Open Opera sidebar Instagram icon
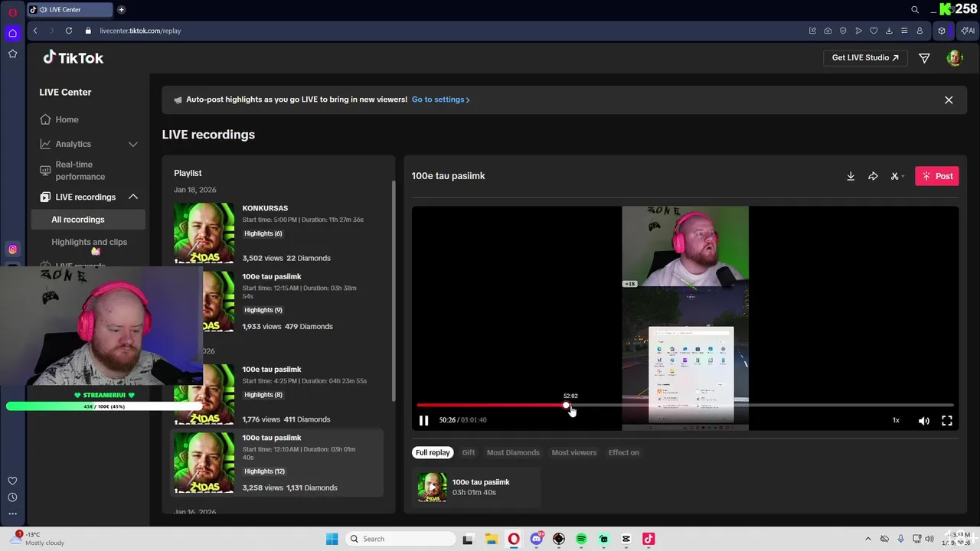980x551 pixels. pos(12,249)
